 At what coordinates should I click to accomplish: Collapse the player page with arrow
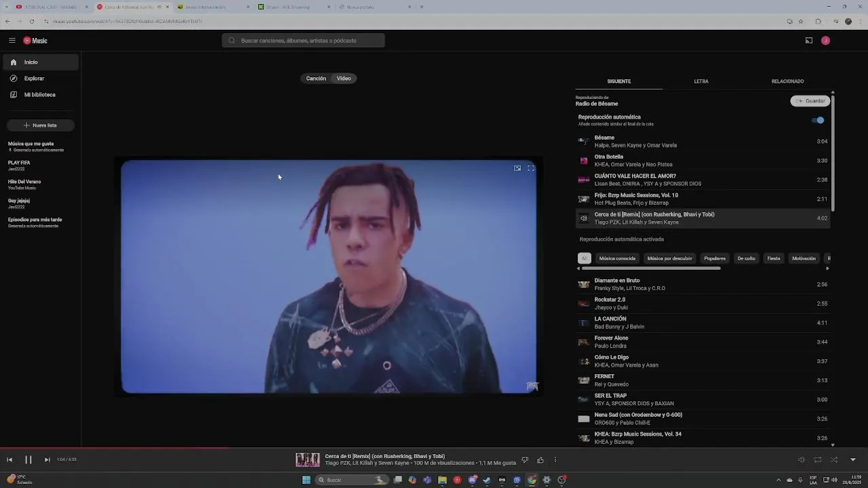pos(852,460)
